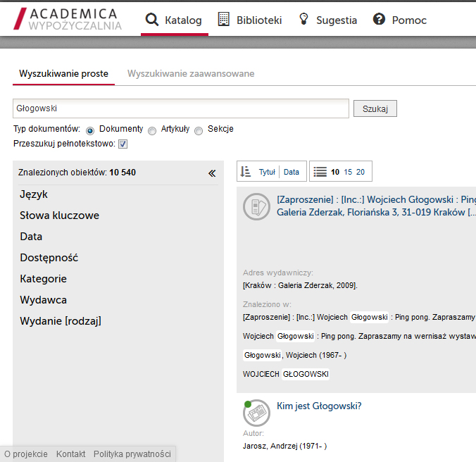Click the Kim jest Głogowski document icon
476x462 pixels.
coord(256,413)
